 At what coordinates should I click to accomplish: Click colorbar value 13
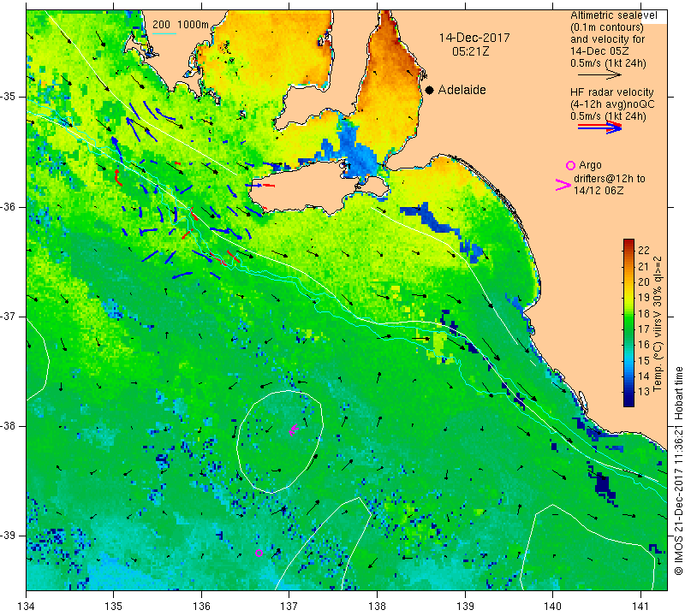[x=644, y=392]
